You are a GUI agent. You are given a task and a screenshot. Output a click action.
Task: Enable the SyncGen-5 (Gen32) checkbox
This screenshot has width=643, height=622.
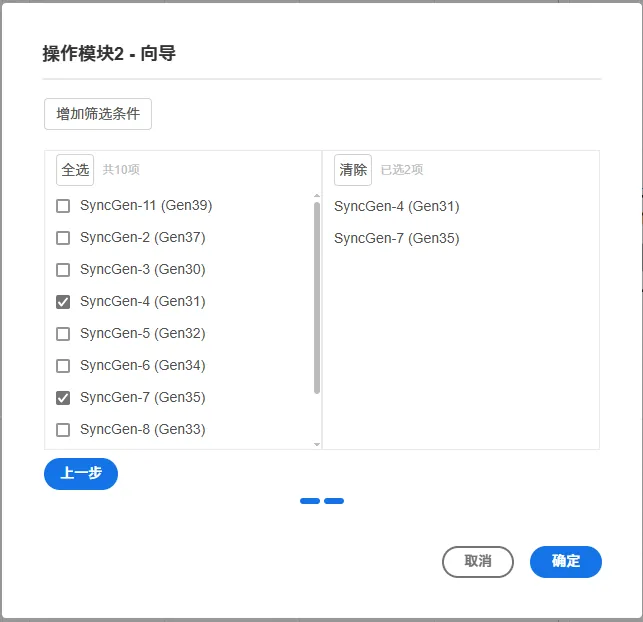tap(63, 334)
